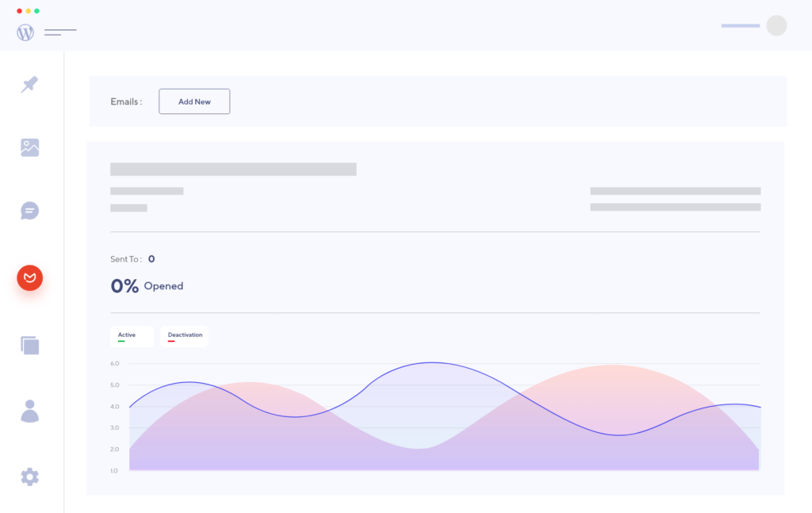This screenshot has width=812, height=513.
Task: Open the Settings gear icon at sidebar bottom
Action: point(29,477)
